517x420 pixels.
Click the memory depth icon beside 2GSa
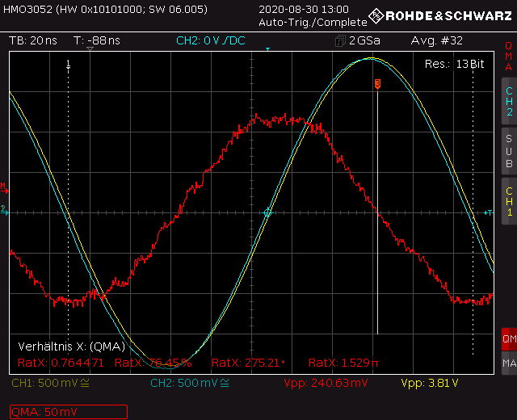click(340, 40)
